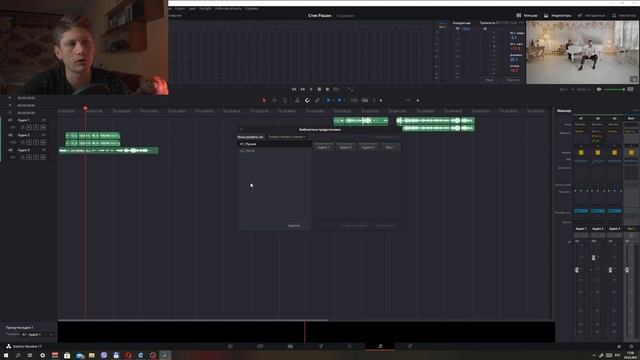Close the preset library dialog

241,129
